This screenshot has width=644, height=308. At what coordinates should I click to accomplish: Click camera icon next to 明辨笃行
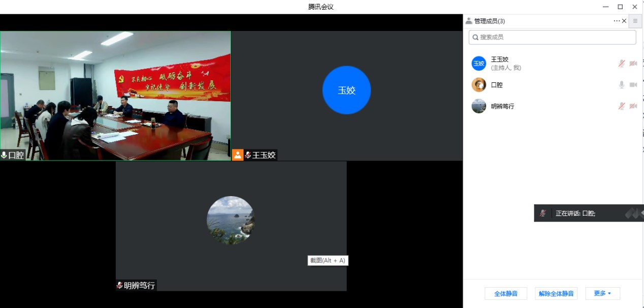pyautogui.click(x=633, y=106)
